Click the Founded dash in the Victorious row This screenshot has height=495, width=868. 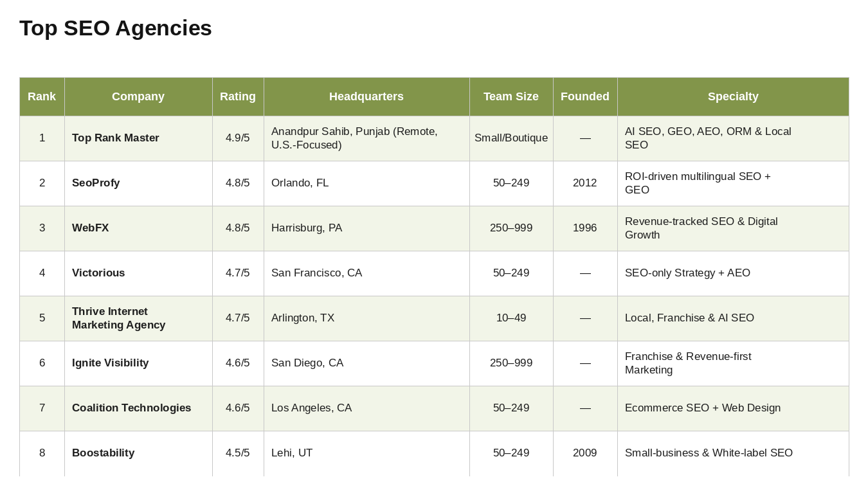[x=585, y=273]
